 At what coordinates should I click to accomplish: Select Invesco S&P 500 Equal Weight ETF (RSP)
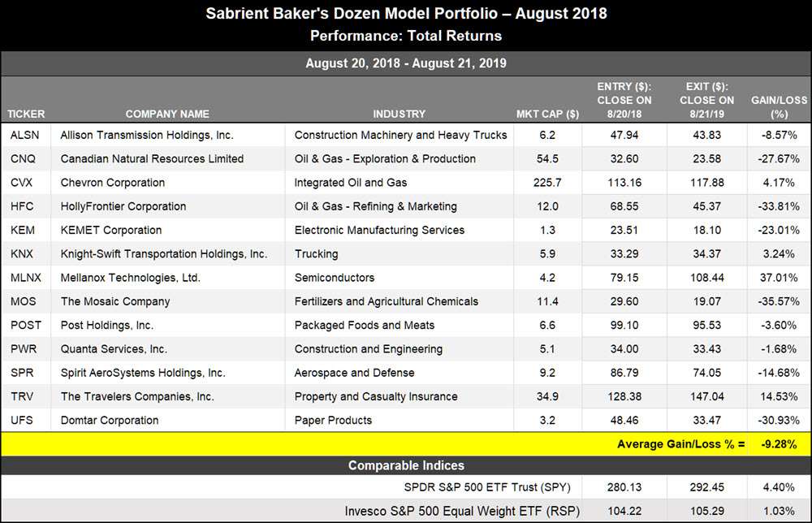[462, 511]
